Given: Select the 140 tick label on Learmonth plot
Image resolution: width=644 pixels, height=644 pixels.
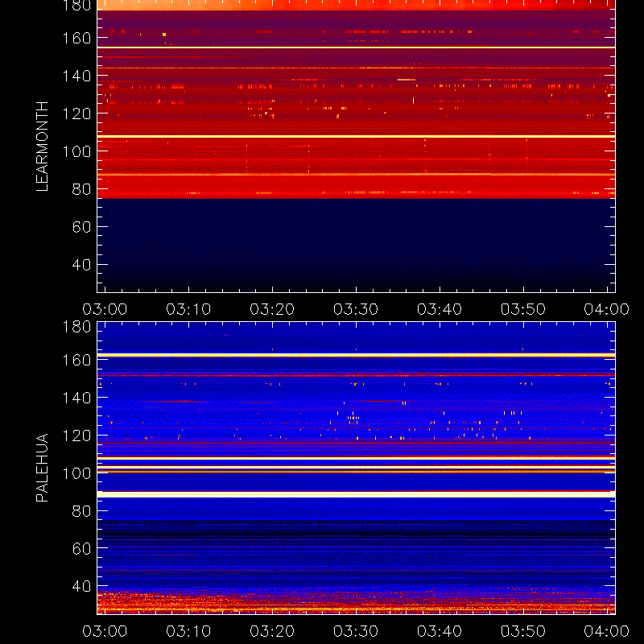Looking at the screenshot, I should pyautogui.click(x=76, y=76).
